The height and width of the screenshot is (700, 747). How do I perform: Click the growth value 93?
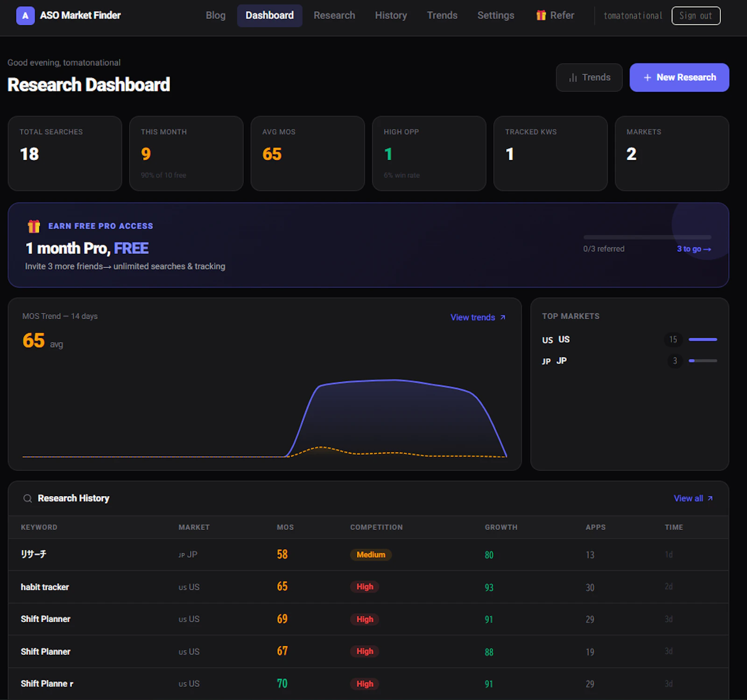pos(489,587)
